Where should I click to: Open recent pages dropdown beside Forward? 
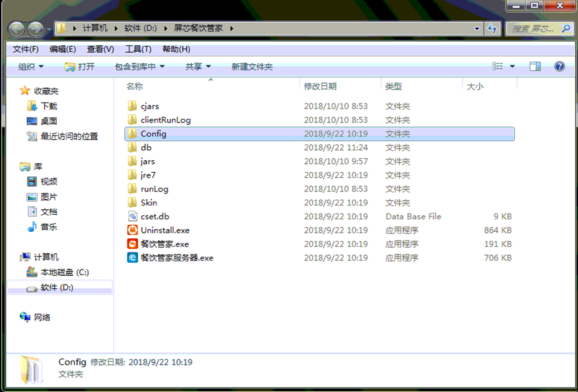[48, 30]
